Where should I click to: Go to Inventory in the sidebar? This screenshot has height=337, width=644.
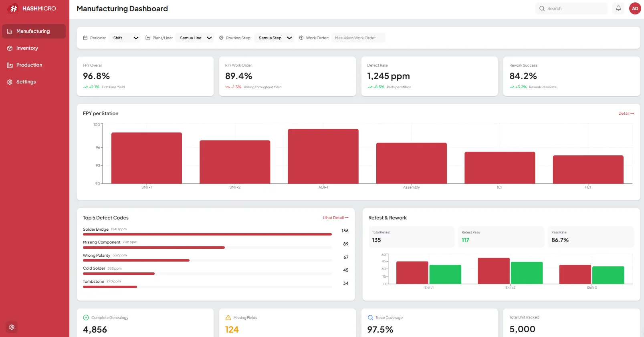click(27, 48)
